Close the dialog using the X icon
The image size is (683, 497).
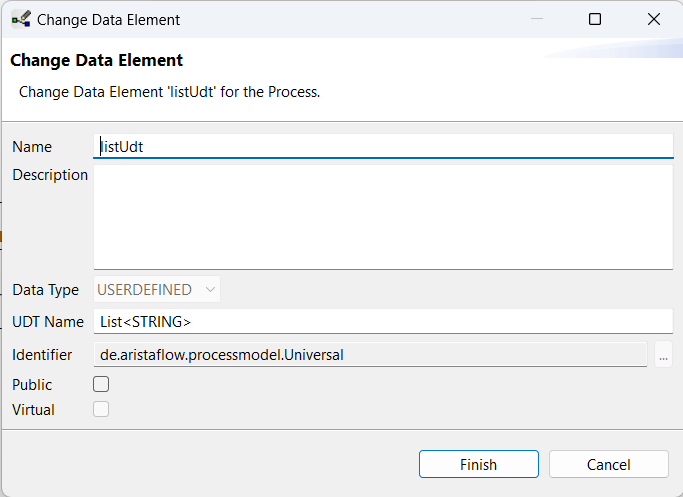point(653,19)
